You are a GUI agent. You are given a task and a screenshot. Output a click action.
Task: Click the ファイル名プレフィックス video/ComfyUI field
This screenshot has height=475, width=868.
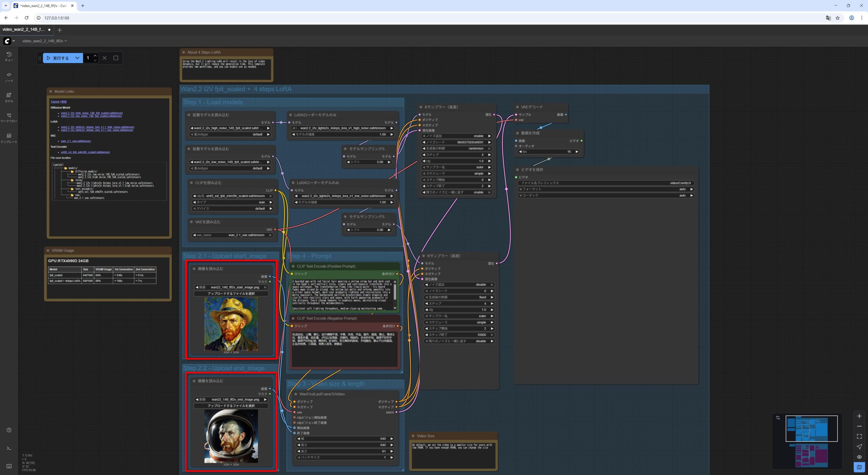point(606,183)
